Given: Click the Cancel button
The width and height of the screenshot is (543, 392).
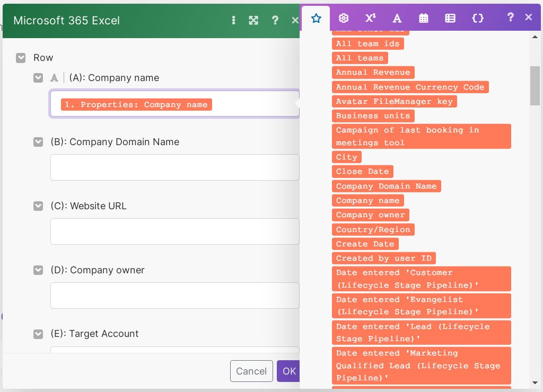Looking at the screenshot, I should pyautogui.click(x=251, y=371).
